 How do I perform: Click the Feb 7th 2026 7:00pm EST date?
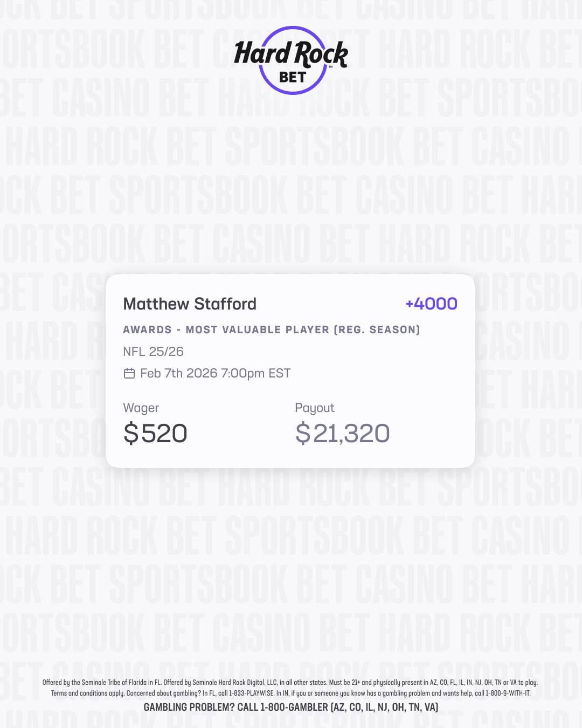215,373
